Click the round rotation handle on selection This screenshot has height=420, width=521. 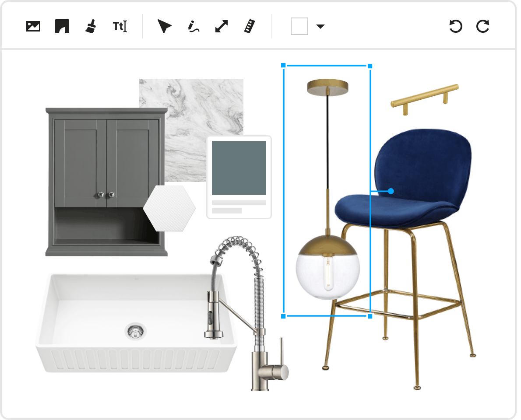coord(391,191)
